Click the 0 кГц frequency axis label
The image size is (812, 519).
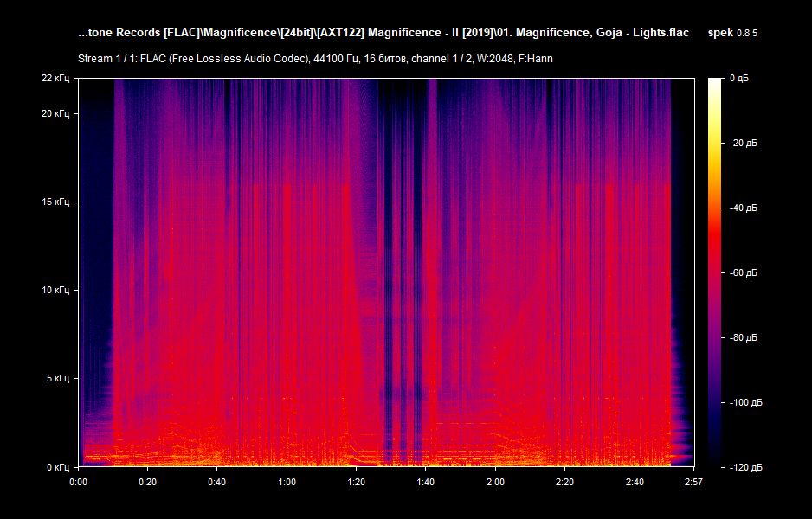tap(57, 467)
